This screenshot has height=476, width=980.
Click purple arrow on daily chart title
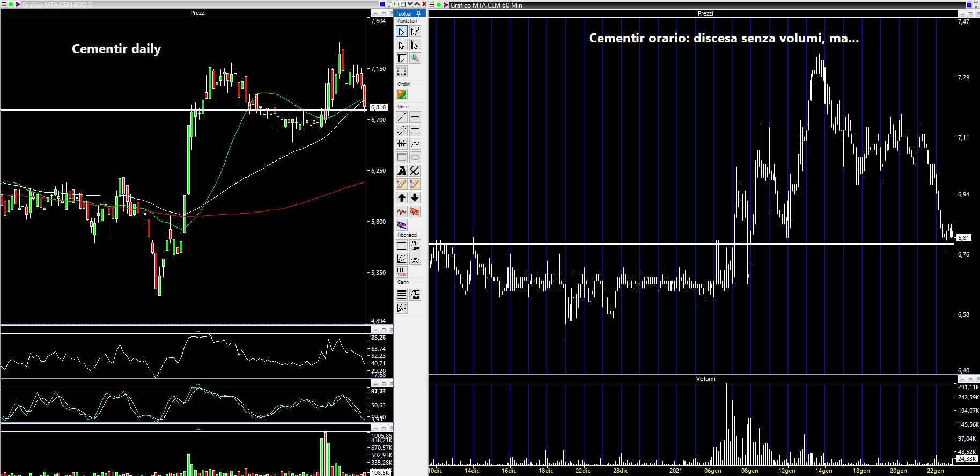click(x=18, y=4)
